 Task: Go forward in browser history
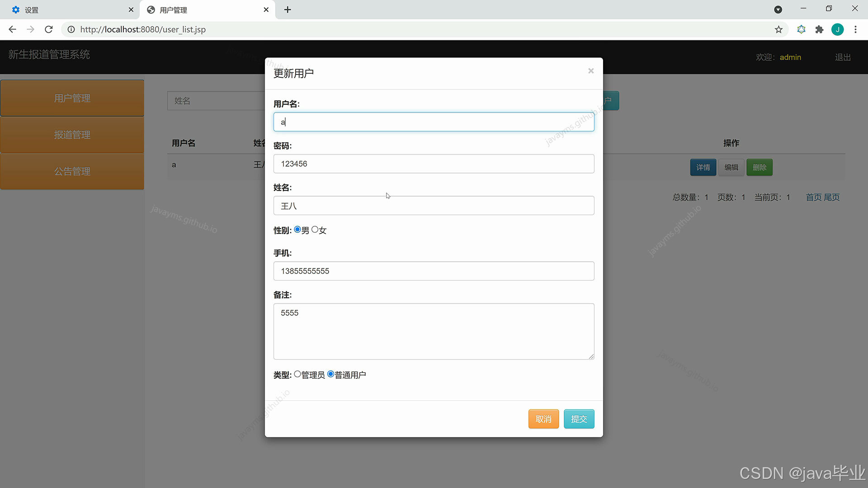pos(30,29)
